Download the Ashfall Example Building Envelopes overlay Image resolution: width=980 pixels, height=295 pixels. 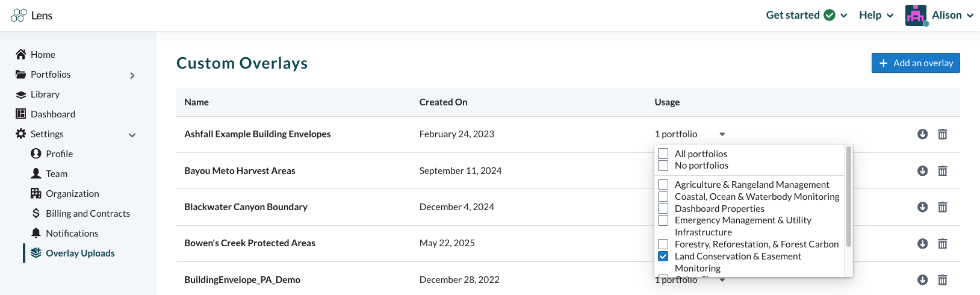click(x=922, y=134)
